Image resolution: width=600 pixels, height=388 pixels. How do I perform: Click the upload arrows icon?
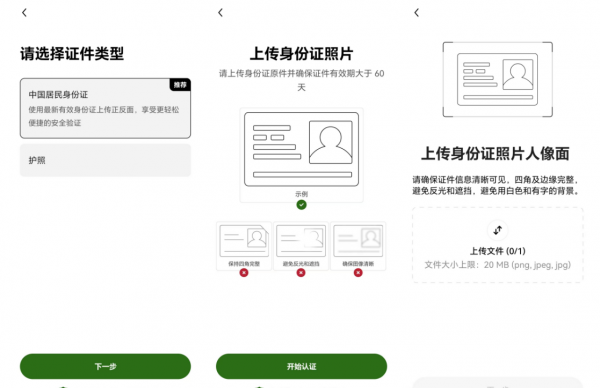pos(497,230)
